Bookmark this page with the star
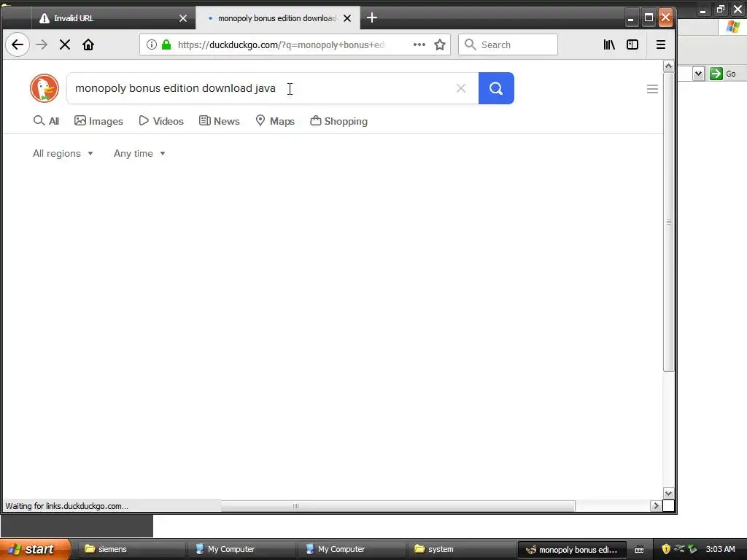 click(440, 44)
